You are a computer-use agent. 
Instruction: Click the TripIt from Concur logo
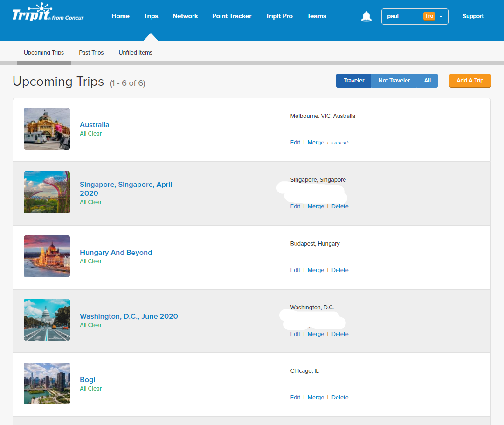(48, 12)
